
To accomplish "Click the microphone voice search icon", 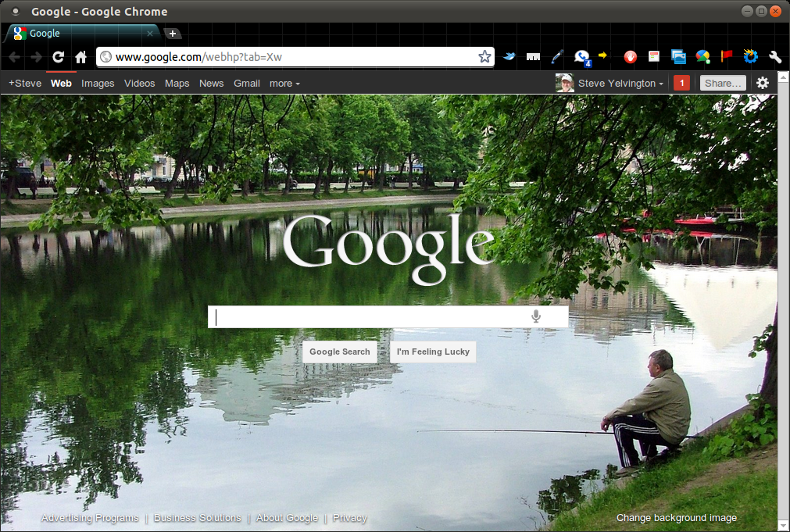I will pyautogui.click(x=536, y=316).
